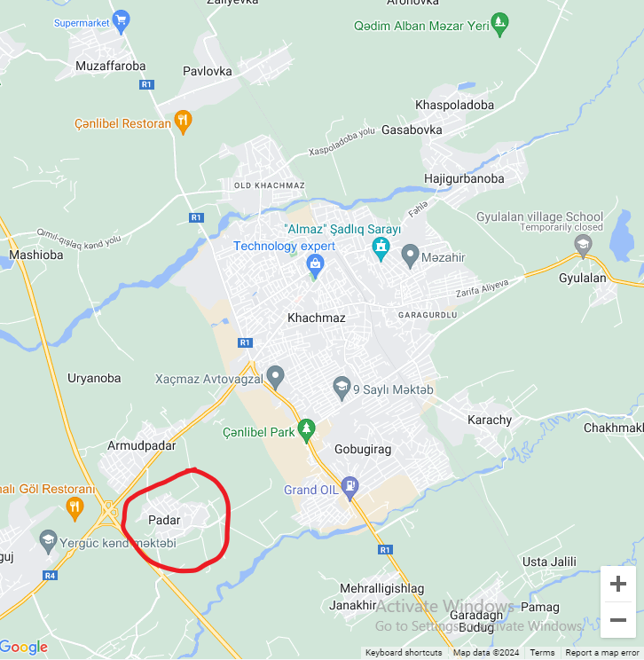Click the Gyulalan village School marker

point(583,246)
